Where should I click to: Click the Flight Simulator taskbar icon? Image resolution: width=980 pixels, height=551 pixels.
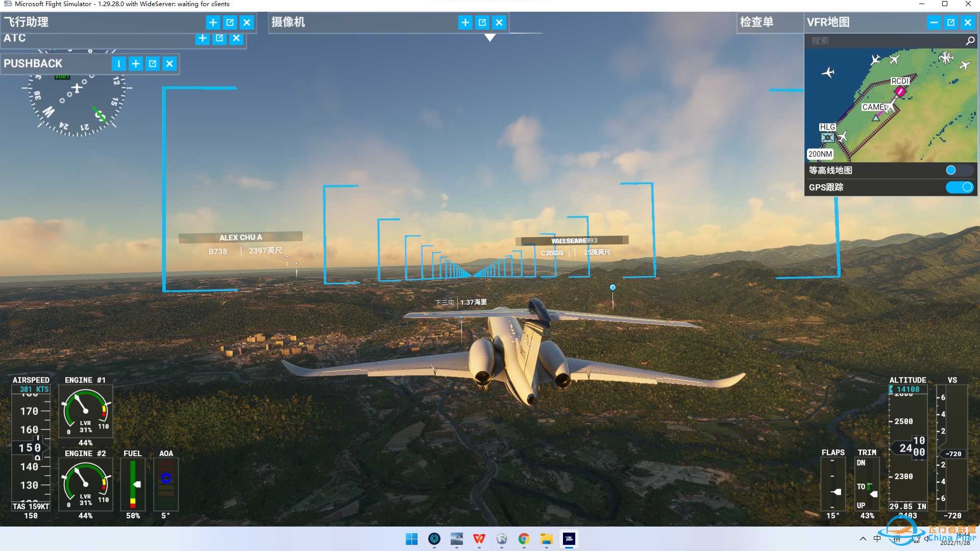click(x=569, y=539)
